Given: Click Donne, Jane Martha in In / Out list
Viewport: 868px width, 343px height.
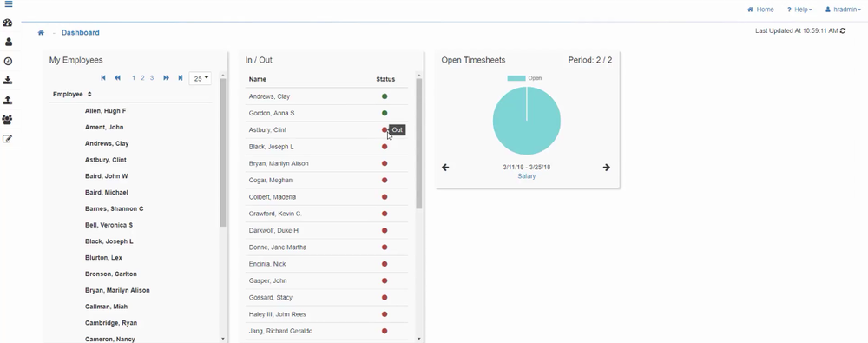Looking at the screenshot, I should pyautogui.click(x=278, y=247).
